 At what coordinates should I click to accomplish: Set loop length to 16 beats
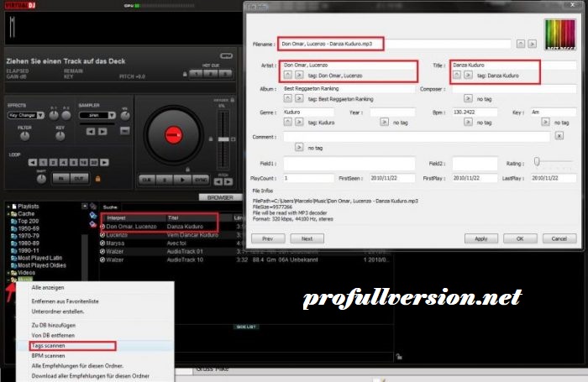click(x=84, y=162)
